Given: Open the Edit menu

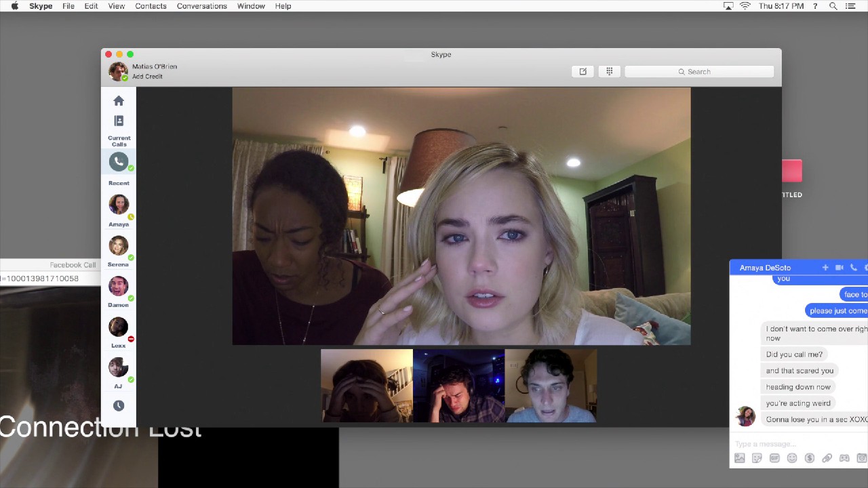Looking at the screenshot, I should click(x=91, y=6).
